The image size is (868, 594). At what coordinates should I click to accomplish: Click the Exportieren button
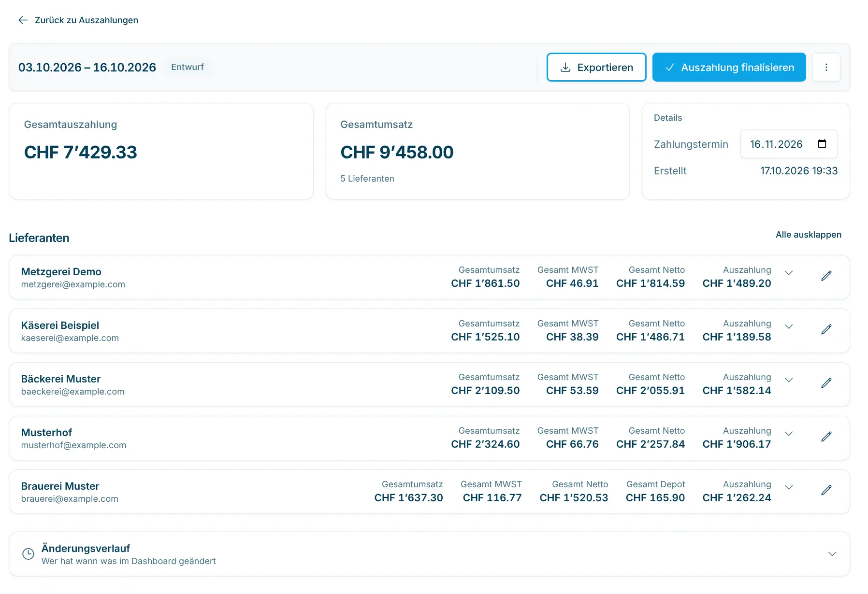pyautogui.click(x=596, y=67)
